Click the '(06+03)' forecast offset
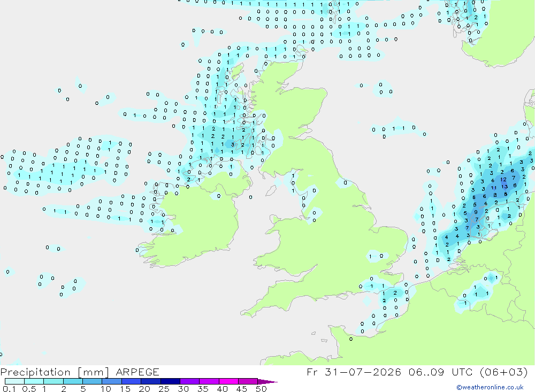Viewport: 535px width, 392px height. coord(504,372)
